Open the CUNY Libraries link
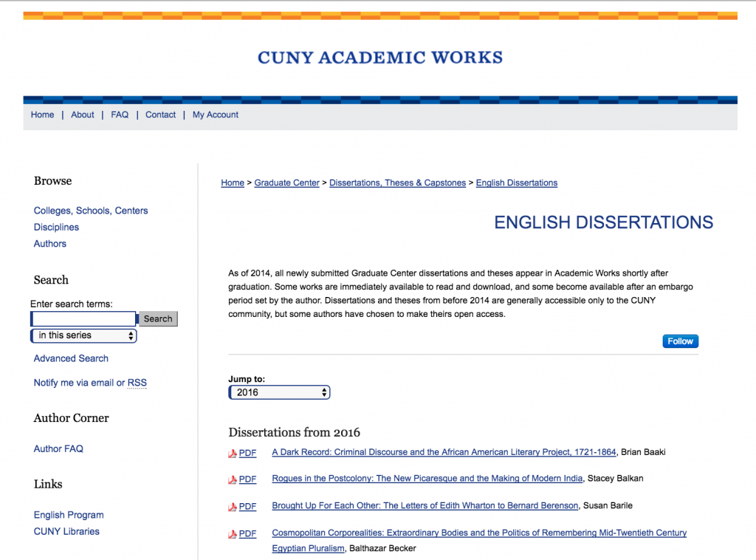This screenshot has width=756, height=560. point(66,531)
